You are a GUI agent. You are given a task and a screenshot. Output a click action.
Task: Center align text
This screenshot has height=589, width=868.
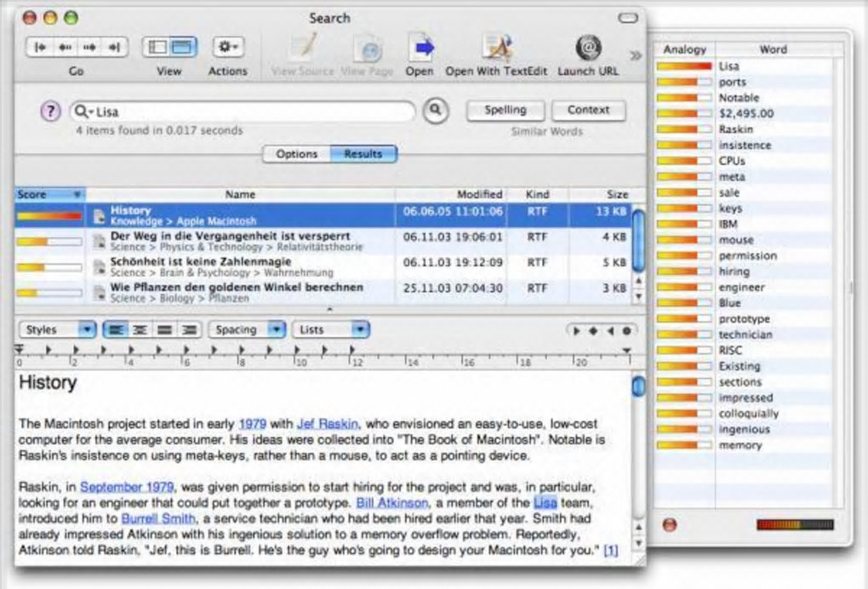click(x=140, y=330)
